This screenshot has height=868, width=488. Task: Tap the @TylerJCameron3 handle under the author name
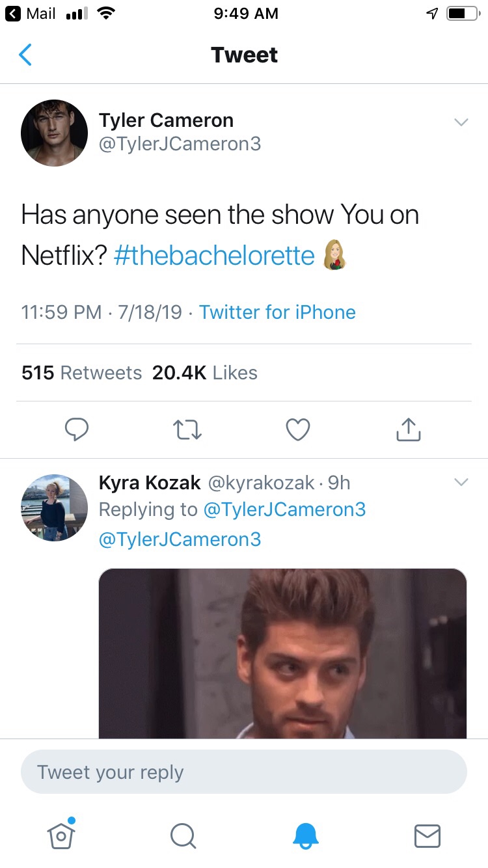[180, 144]
